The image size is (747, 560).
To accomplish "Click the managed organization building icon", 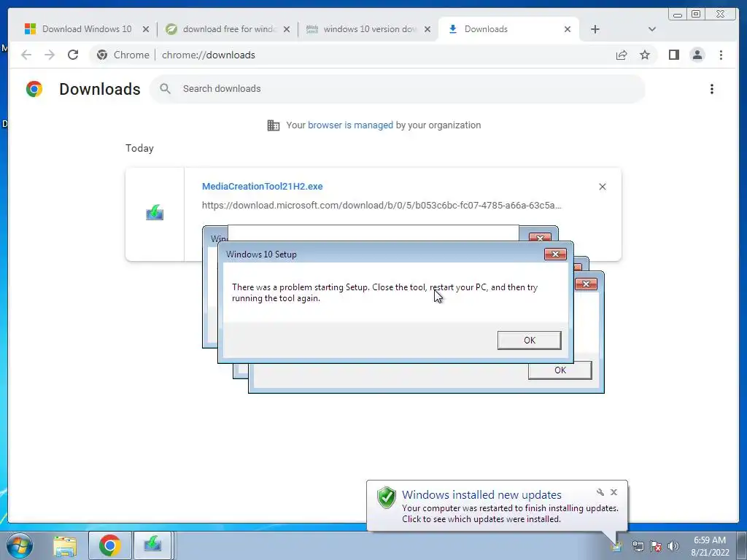I will (x=274, y=125).
